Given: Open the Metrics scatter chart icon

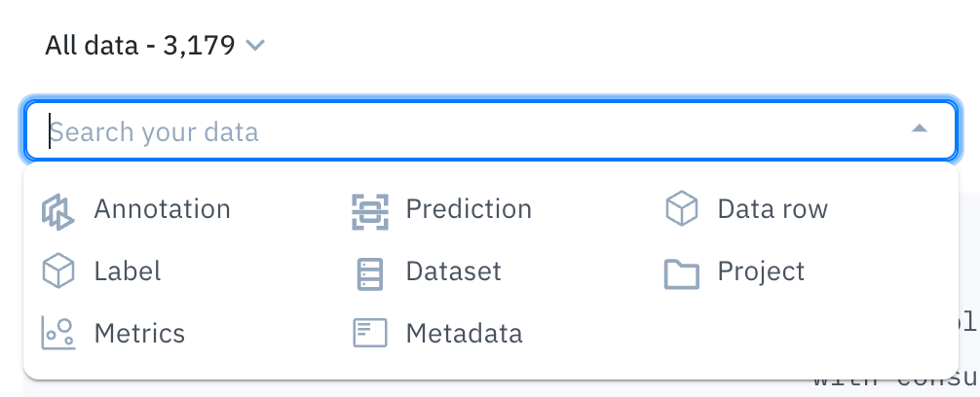Looking at the screenshot, I should click(58, 333).
